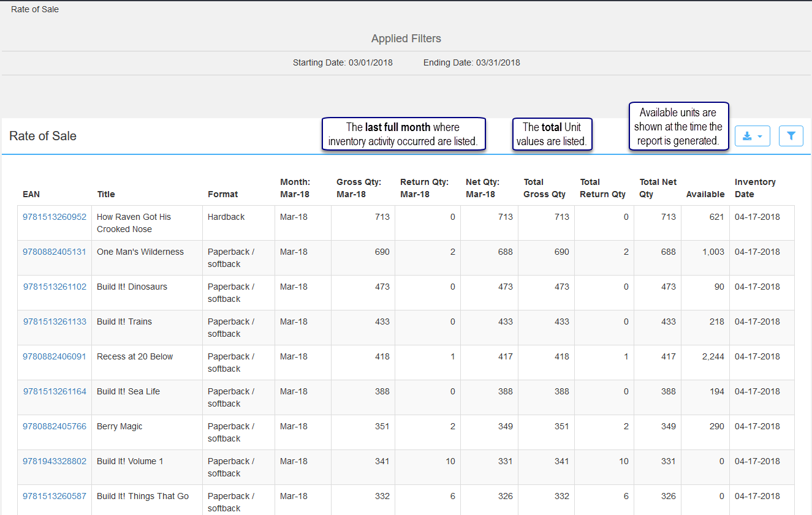Open the download export dropdown

[752, 136]
